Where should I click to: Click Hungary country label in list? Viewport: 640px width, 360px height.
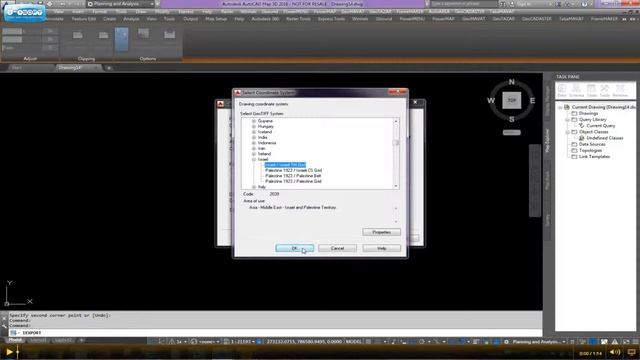(266, 127)
